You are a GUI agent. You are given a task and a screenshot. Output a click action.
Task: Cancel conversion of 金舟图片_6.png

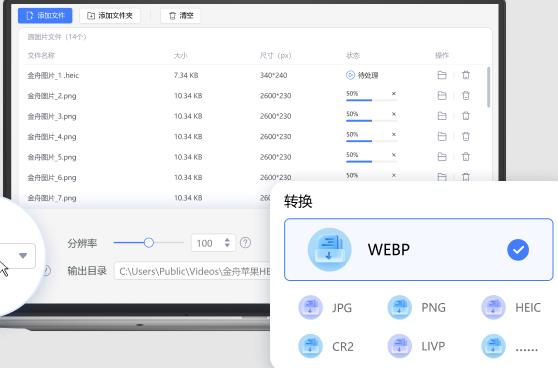pyautogui.click(x=394, y=175)
